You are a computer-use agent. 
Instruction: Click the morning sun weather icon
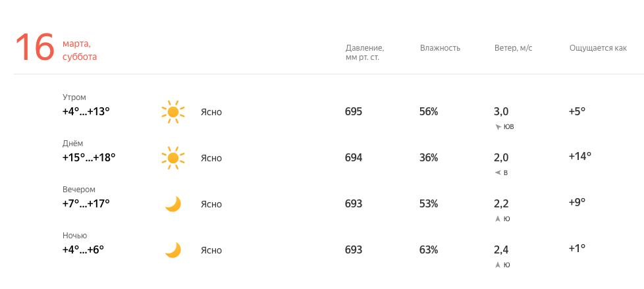(173, 112)
